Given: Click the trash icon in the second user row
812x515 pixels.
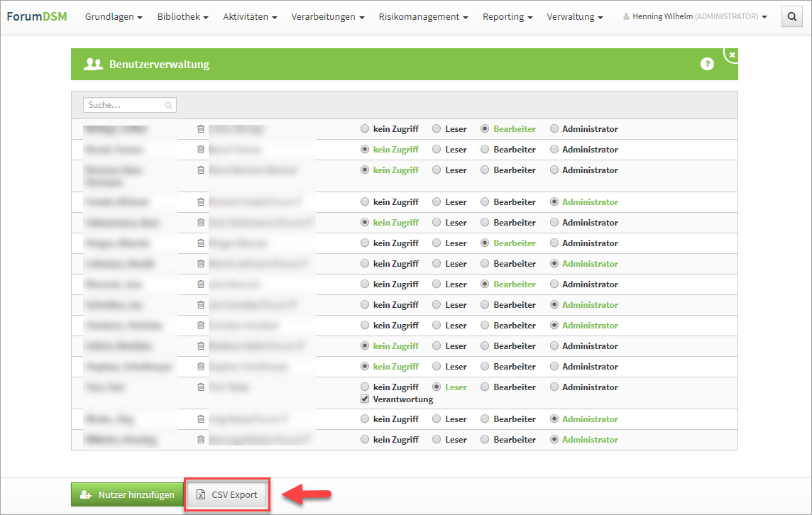Looking at the screenshot, I should click(x=201, y=150).
